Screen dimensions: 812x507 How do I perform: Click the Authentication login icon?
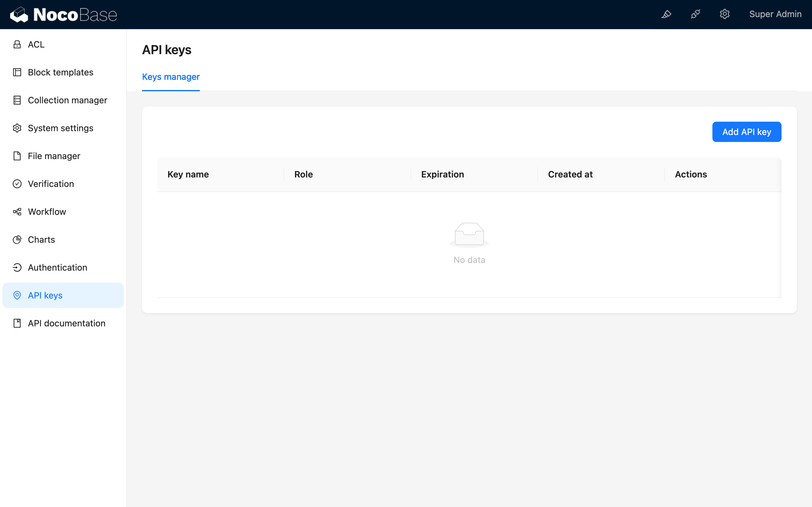coord(17,267)
